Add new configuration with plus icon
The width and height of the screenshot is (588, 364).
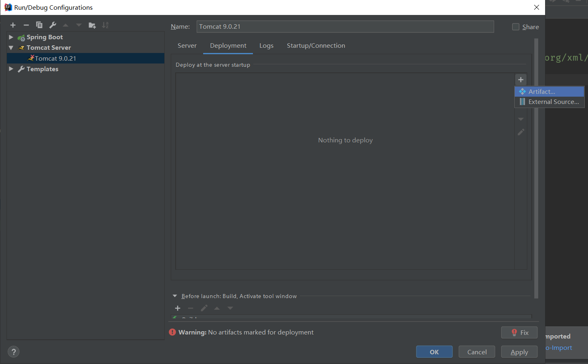(x=13, y=25)
